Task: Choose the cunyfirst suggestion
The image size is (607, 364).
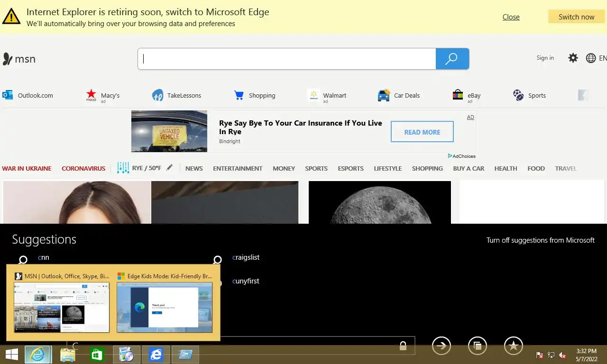Action: [246, 281]
